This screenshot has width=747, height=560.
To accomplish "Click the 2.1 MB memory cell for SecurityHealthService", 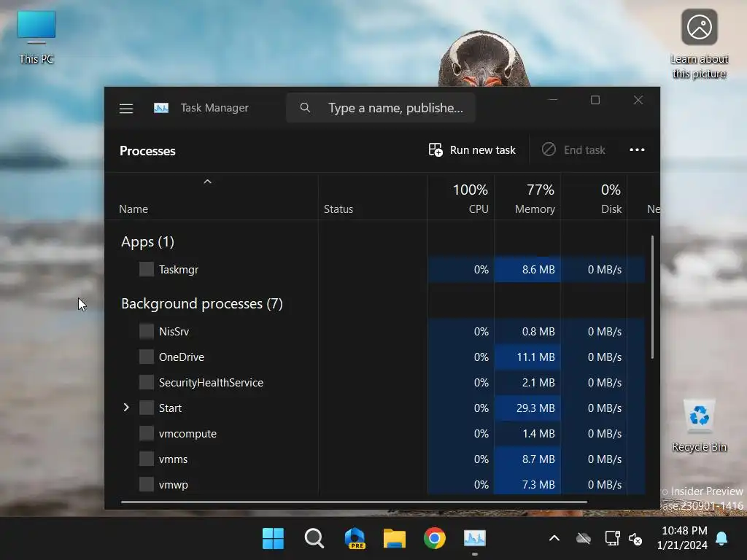I will (x=527, y=382).
